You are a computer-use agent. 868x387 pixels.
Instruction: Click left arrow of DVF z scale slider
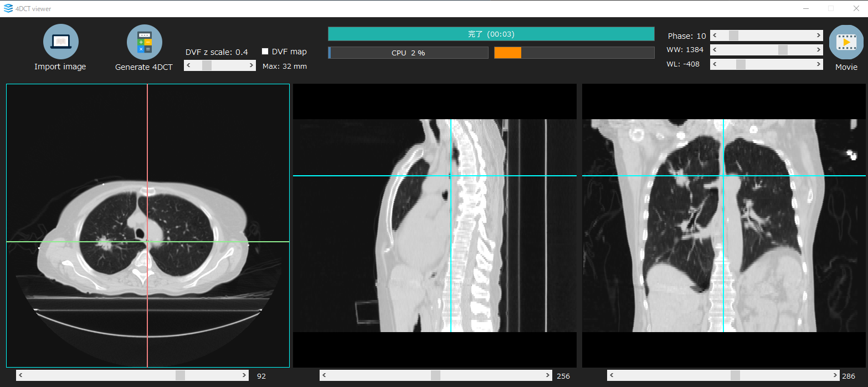(188, 65)
